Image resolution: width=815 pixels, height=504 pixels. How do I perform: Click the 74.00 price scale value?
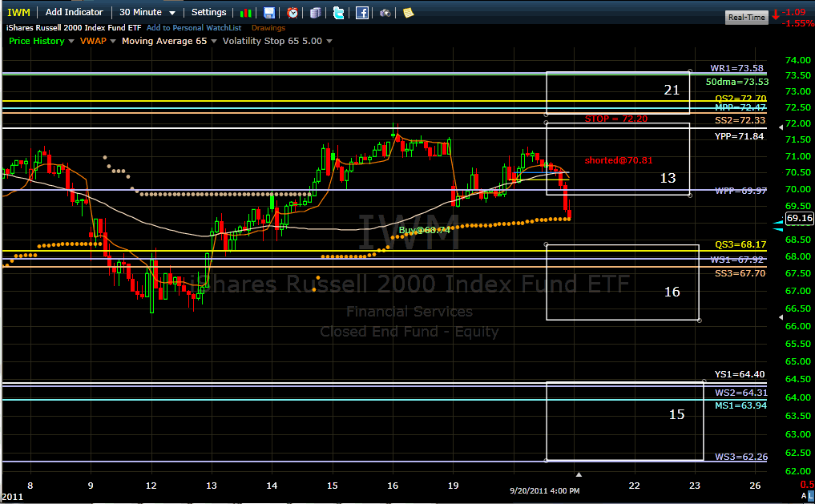pos(798,60)
